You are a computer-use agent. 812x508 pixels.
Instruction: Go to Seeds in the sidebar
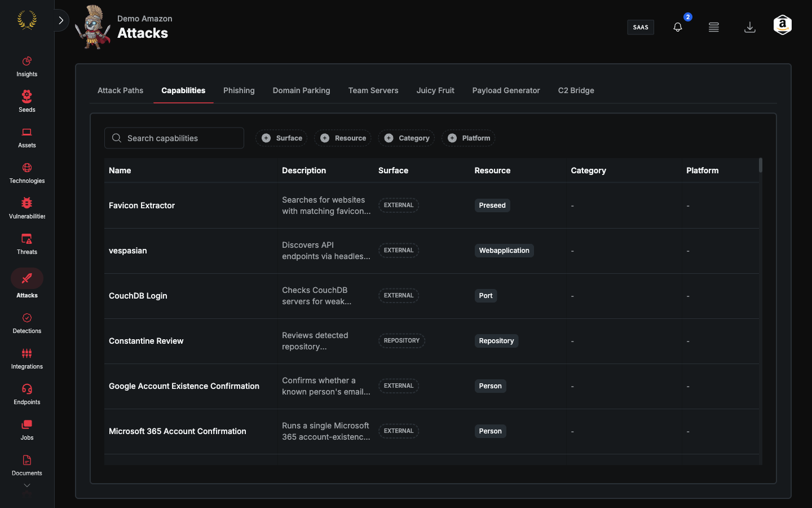(27, 102)
